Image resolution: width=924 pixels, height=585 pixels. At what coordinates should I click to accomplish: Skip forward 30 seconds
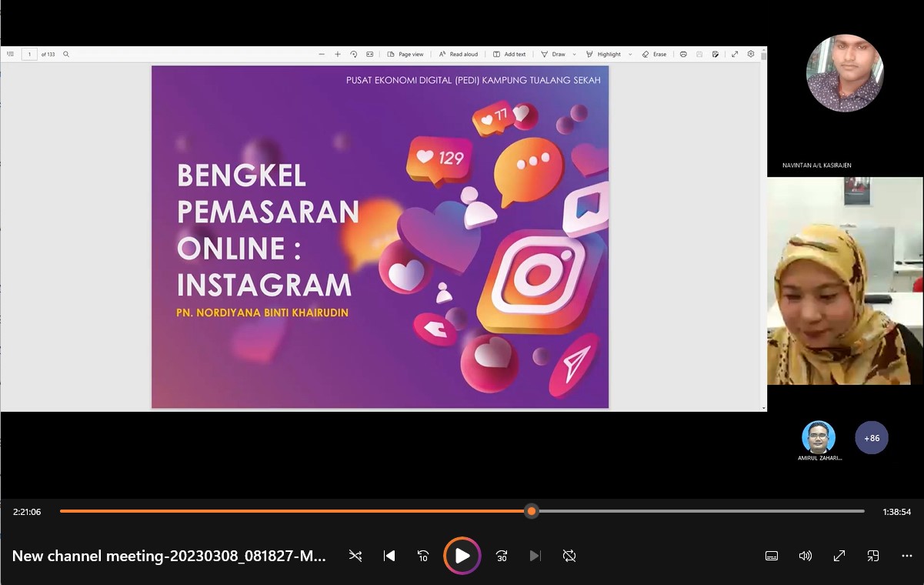502,556
